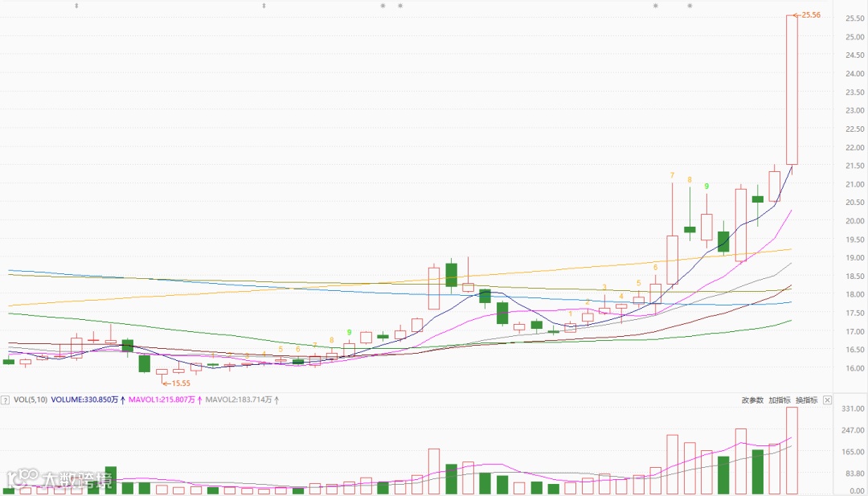Click the MAVOL1:215.807万 value
This screenshot has width=868, height=496.
(x=161, y=400)
